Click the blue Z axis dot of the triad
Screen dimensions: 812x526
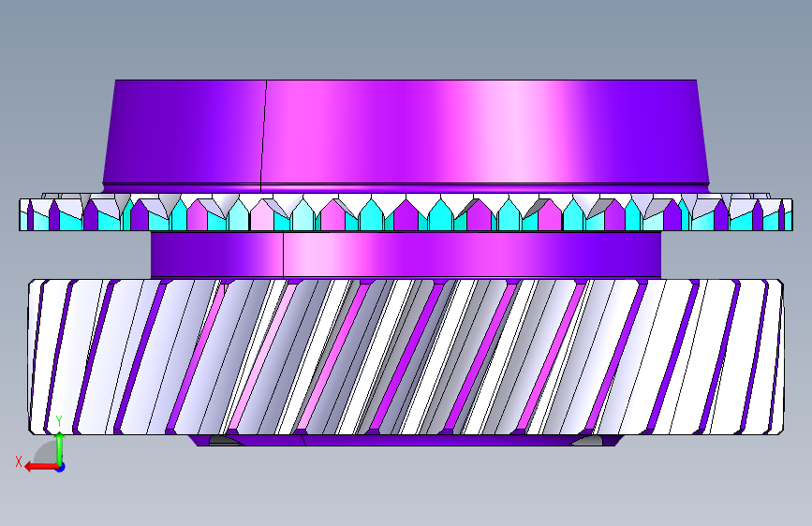pos(61,467)
